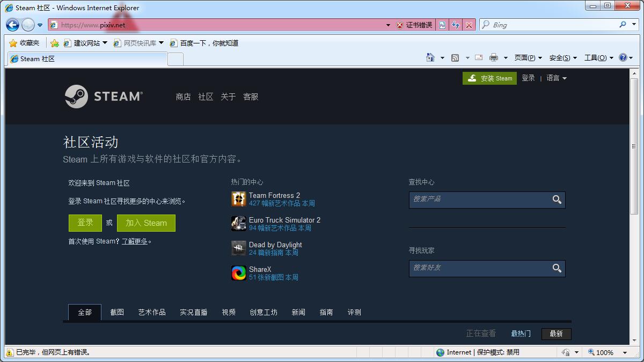The image size is (644, 362).
Task: Click the Print printer icon
Action: [x=494, y=57]
